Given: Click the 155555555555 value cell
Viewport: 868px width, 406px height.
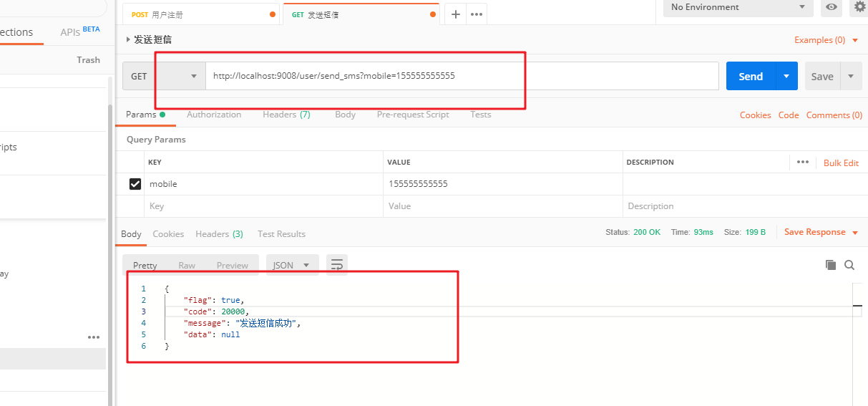Looking at the screenshot, I should (x=503, y=184).
